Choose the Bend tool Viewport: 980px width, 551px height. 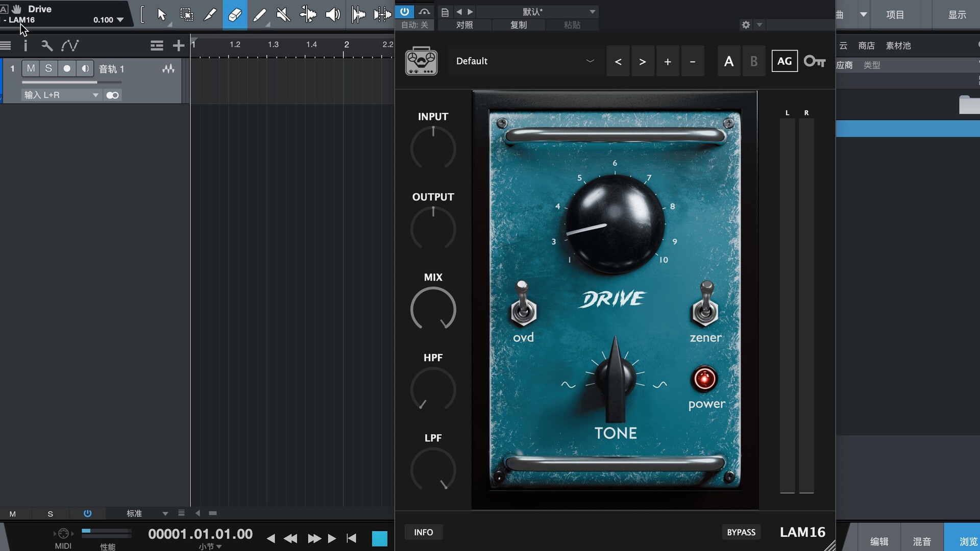point(308,15)
